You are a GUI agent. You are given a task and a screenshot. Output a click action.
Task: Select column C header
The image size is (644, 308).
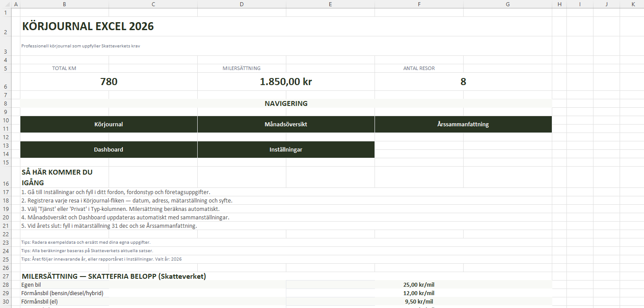click(x=153, y=4)
